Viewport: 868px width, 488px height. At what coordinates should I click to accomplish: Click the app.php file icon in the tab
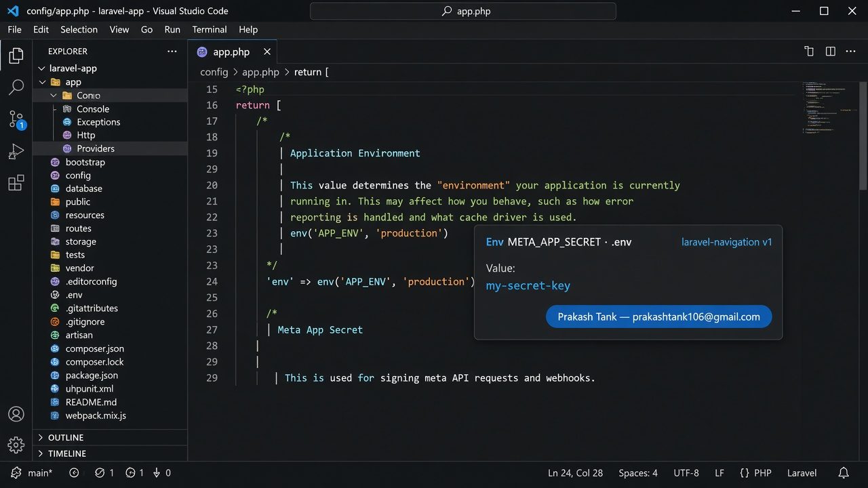[202, 52]
